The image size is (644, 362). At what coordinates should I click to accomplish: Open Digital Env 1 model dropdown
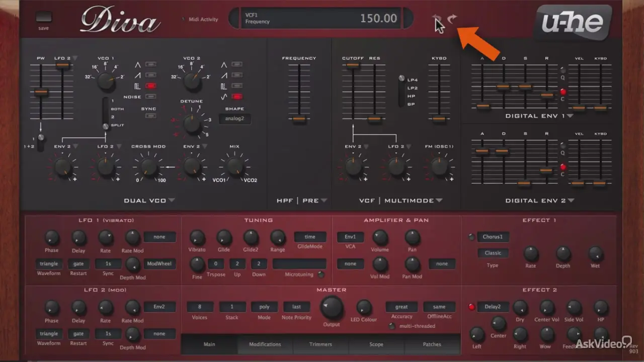click(571, 116)
